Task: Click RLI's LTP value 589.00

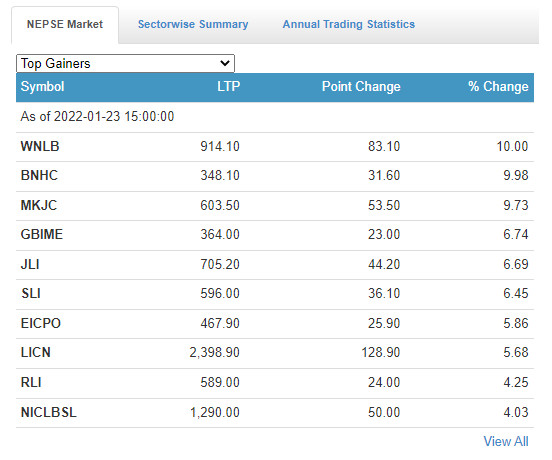Action: pyautogui.click(x=220, y=382)
